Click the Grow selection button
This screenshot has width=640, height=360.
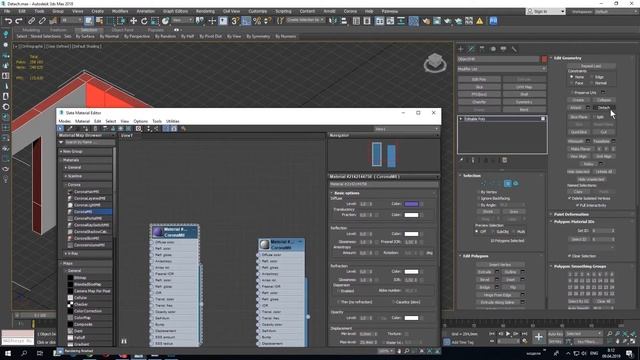[x=513, y=212]
